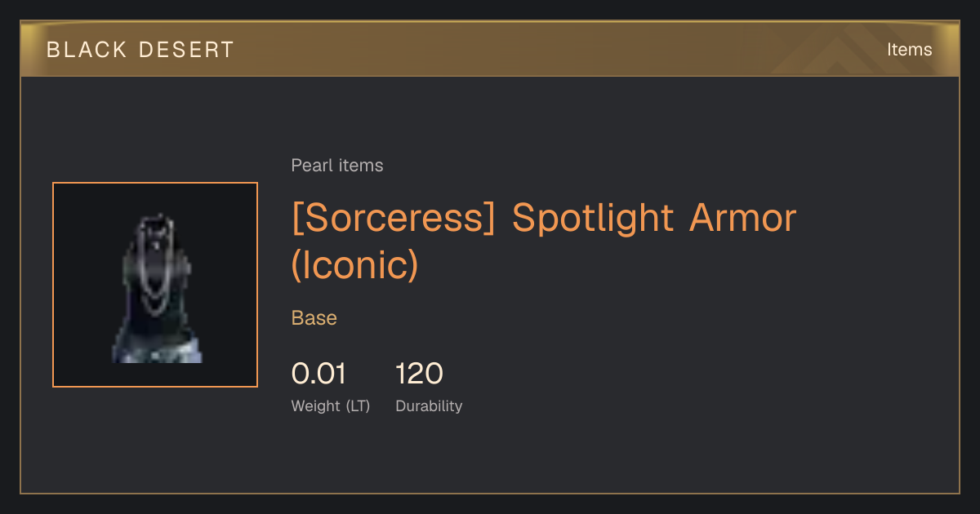Select the Pearl items category label

click(x=337, y=166)
